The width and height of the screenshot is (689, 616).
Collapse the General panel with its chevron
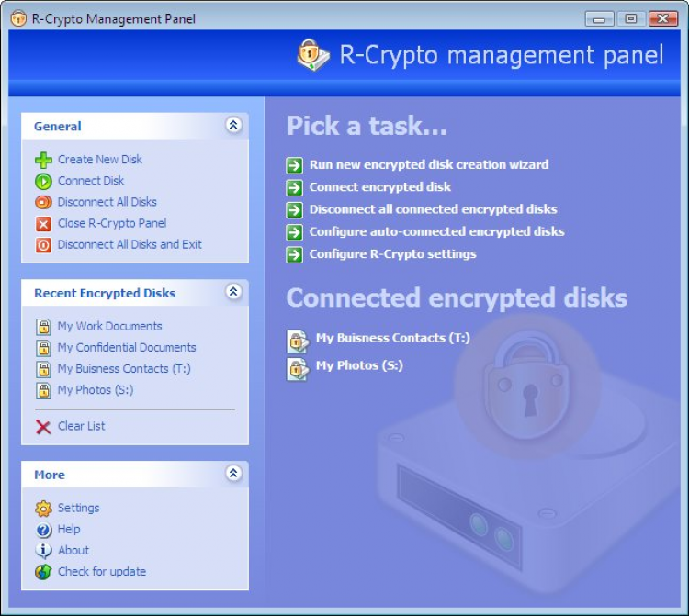point(233,125)
